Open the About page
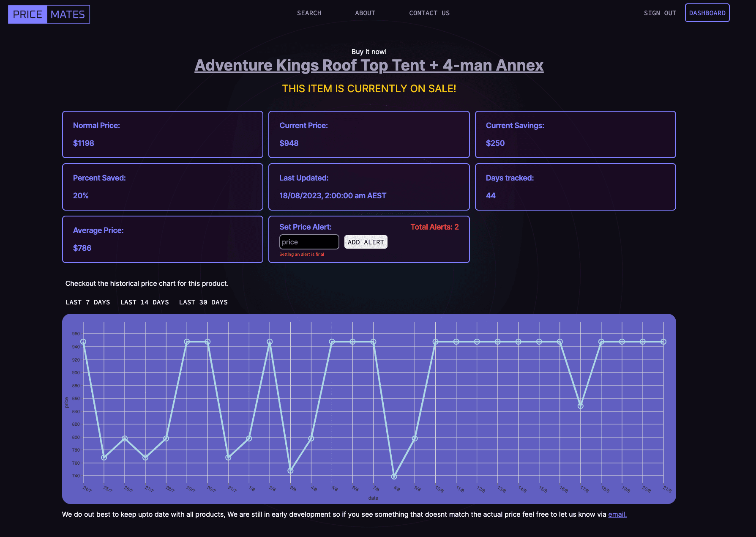This screenshot has height=537, width=756. click(x=365, y=13)
